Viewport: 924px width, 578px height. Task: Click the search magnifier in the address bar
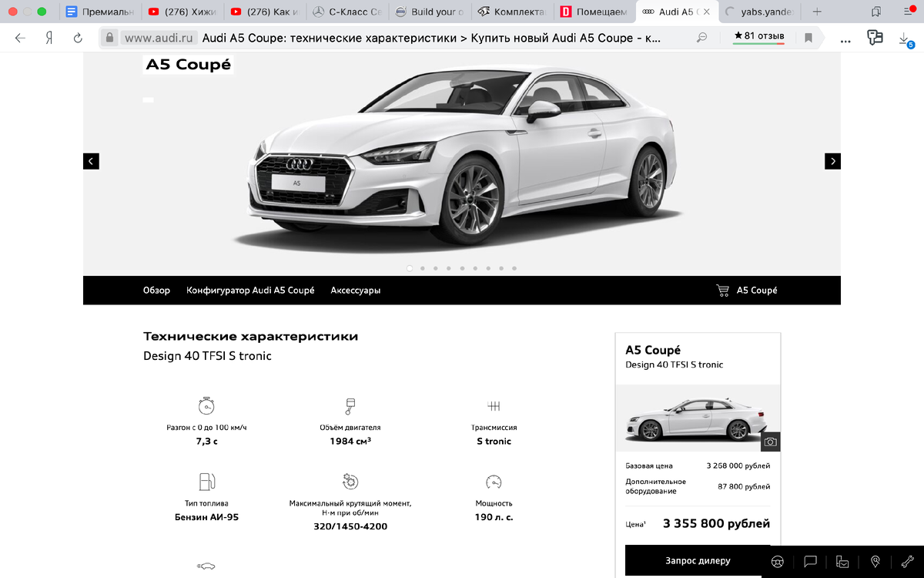coord(701,36)
